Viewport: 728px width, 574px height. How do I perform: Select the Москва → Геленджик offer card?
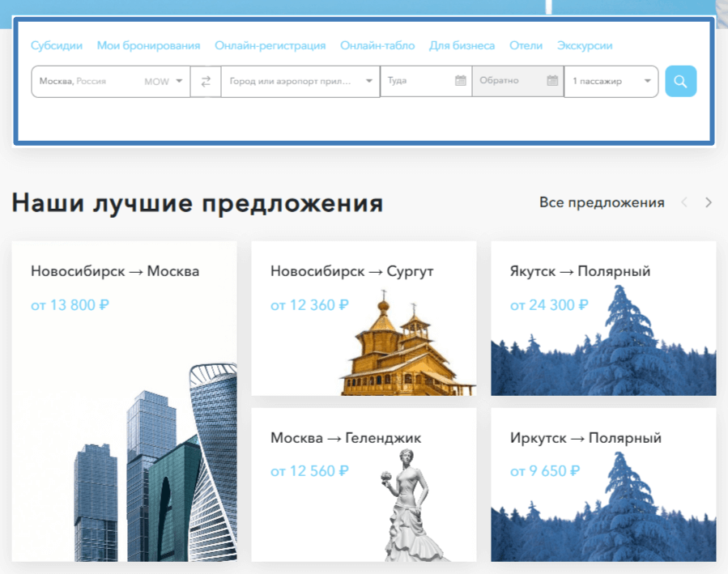pos(363,484)
